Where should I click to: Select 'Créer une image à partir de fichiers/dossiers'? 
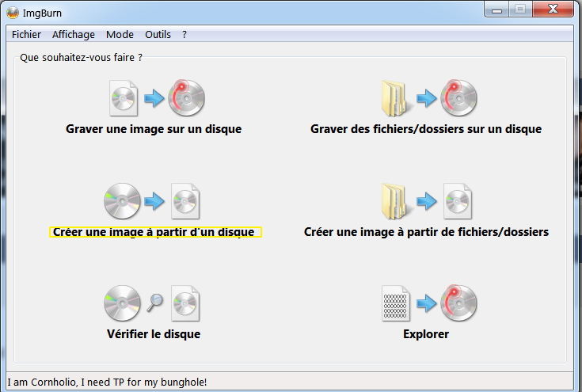click(x=427, y=232)
